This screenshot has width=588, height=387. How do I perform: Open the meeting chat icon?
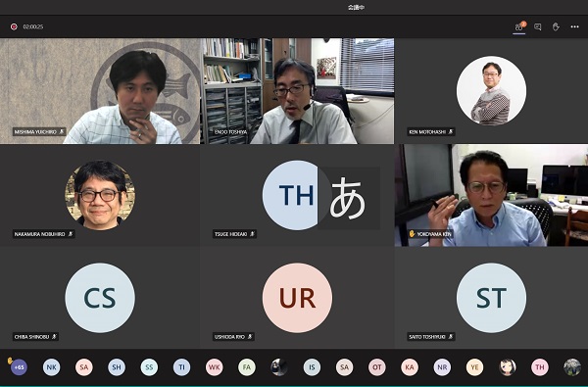[538, 27]
